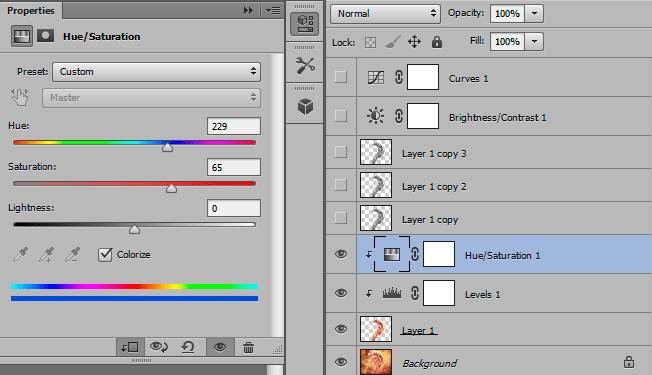This screenshot has height=375, width=652.
Task: Click the view previous state icon
Action: (x=159, y=347)
